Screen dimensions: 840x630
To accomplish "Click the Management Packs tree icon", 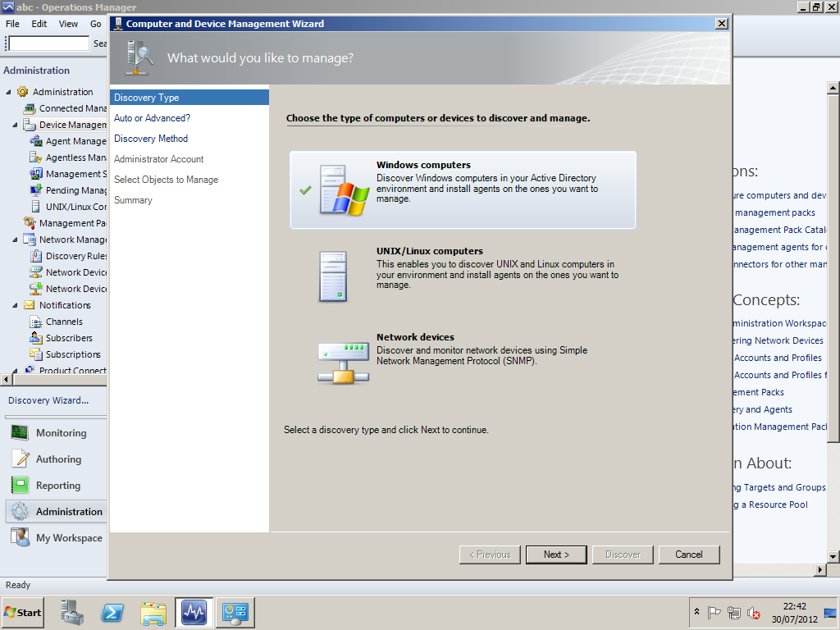I will [x=30, y=223].
